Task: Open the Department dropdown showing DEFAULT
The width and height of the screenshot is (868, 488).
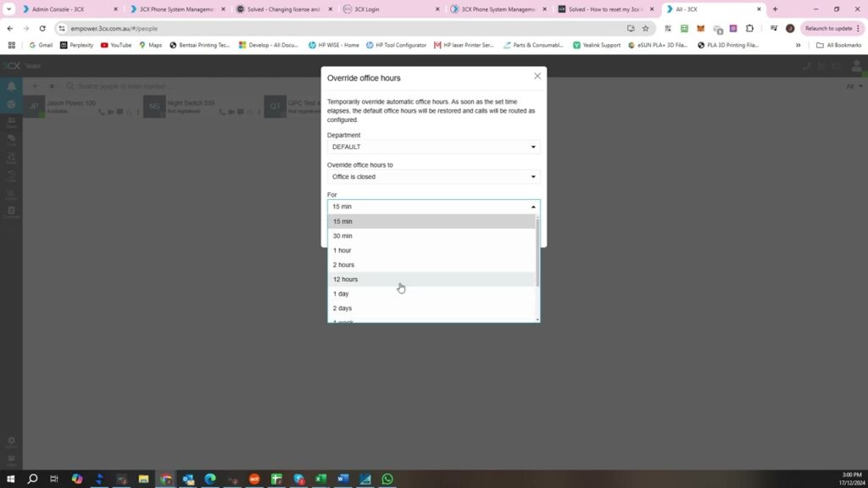Action: (x=433, y=147)
